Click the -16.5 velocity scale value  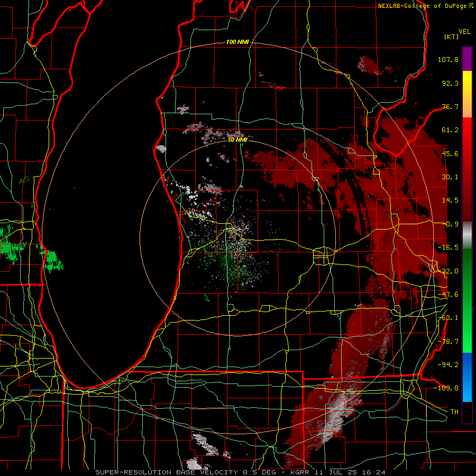(x=448, y=248)
